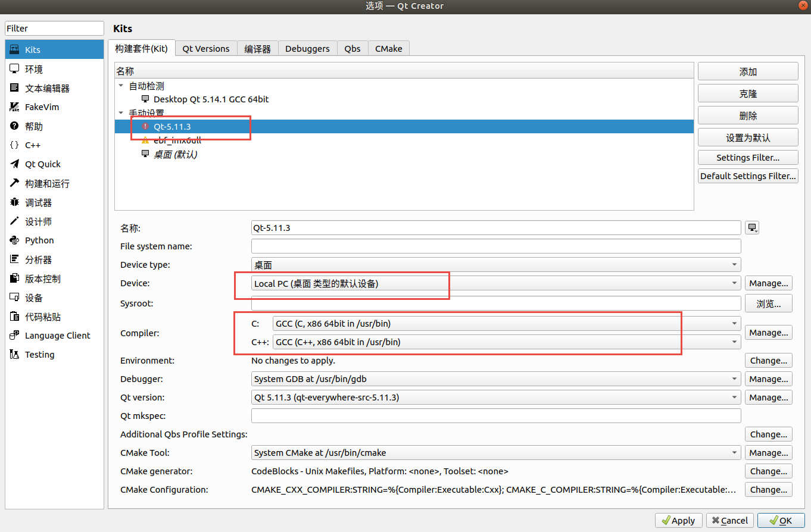Switch to the CMake tab

coord(389,49)
